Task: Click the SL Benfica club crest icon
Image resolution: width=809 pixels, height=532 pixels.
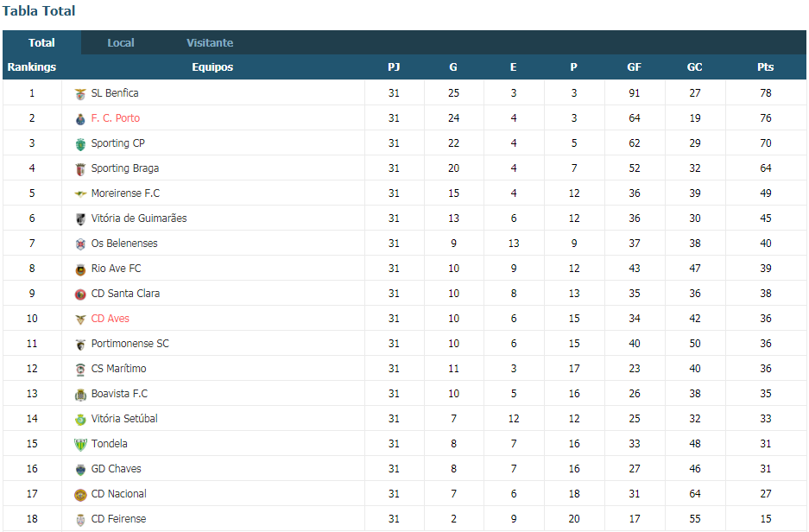Action: (80, 94)
